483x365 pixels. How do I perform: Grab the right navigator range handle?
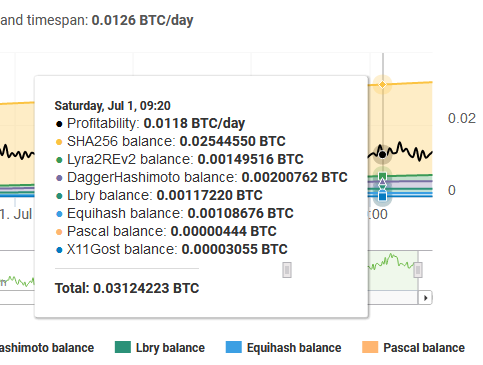tap(418, 270)
